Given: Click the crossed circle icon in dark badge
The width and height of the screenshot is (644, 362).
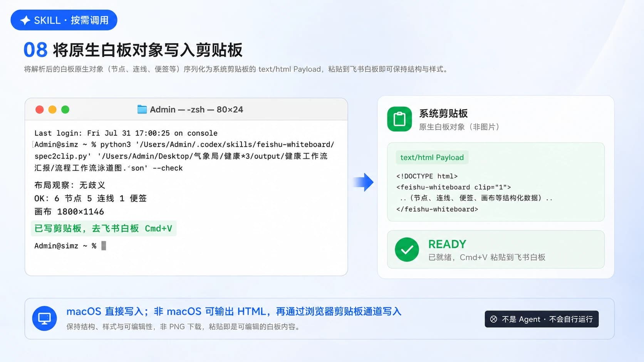Looking at the screenshot, I should (493, 319).
